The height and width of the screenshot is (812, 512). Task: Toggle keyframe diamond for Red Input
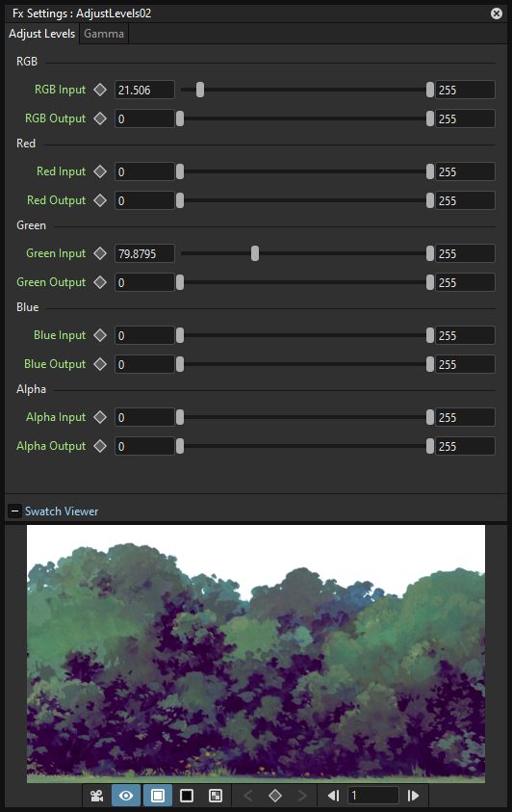[x=100, y=171]
